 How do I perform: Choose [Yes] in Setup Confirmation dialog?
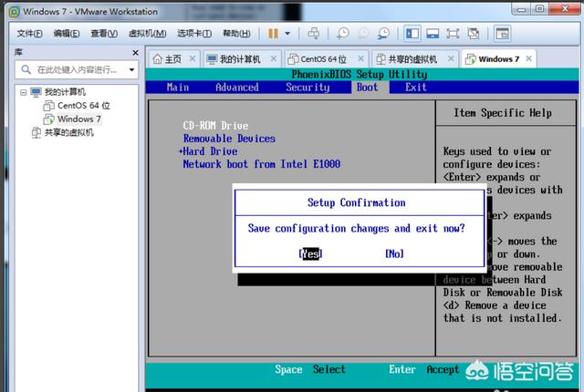pyautogui.click(x=311, y=253)
